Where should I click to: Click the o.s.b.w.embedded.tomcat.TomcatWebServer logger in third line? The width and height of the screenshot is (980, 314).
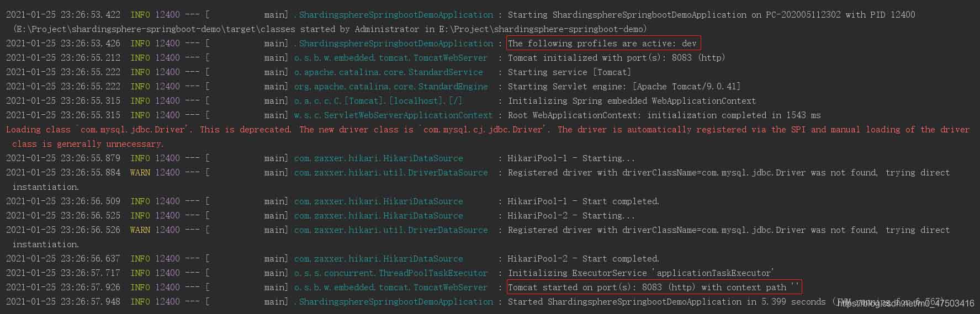pos(391,58)
